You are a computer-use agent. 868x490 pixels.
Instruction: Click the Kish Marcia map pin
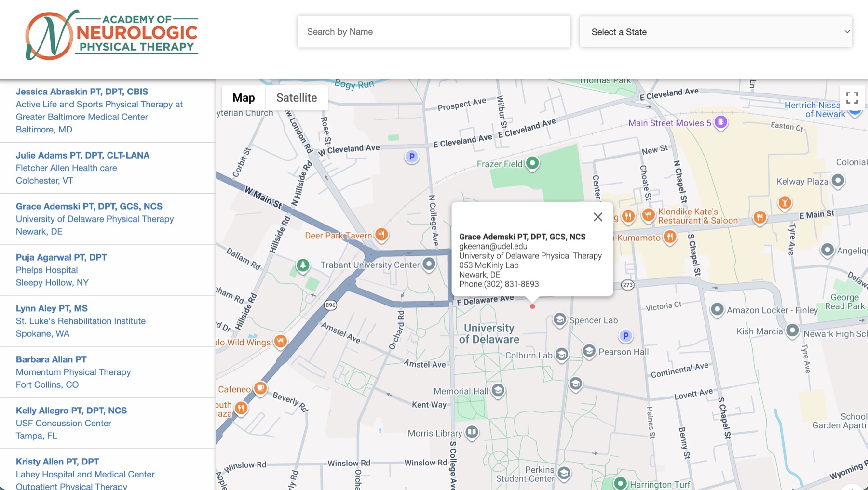(x=792, y=331)
